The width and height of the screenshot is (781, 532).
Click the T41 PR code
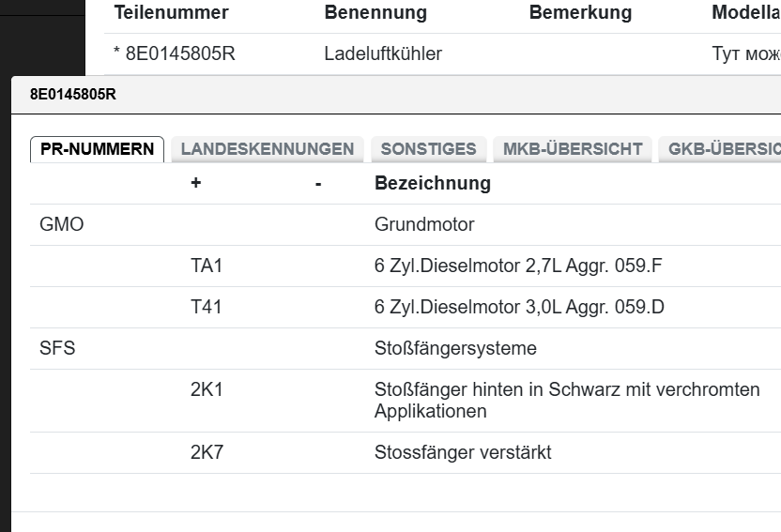tap(207, 308)
